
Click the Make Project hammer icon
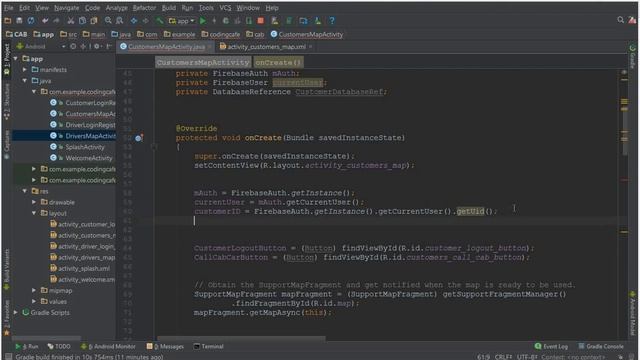pos(159,20)
